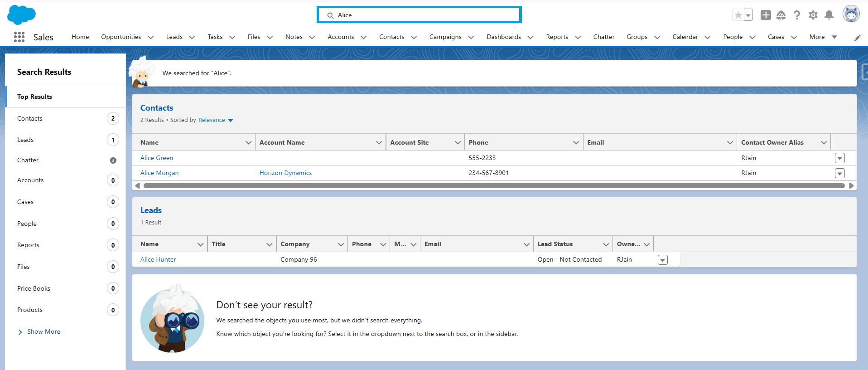Open the Accounts navigation tab
The width and height of the screenshot is (868, 370).
[341, 37]
